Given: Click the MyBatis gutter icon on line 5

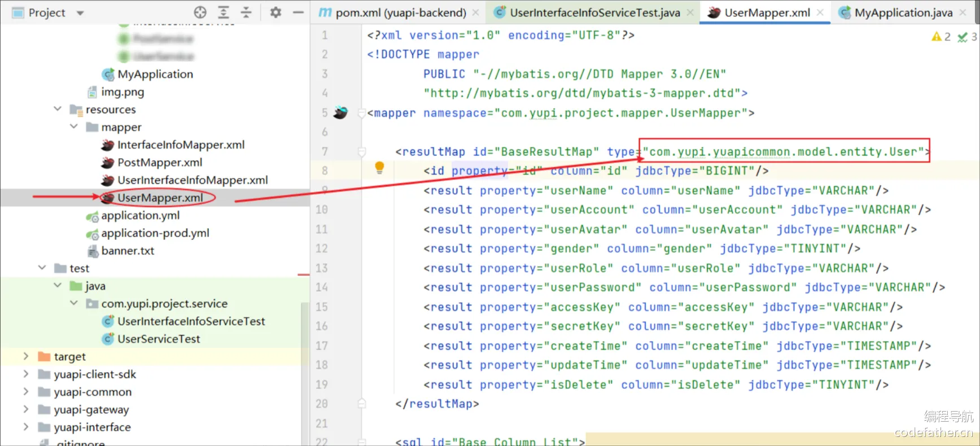Looking at the screenshot, I should pos(340,112).
